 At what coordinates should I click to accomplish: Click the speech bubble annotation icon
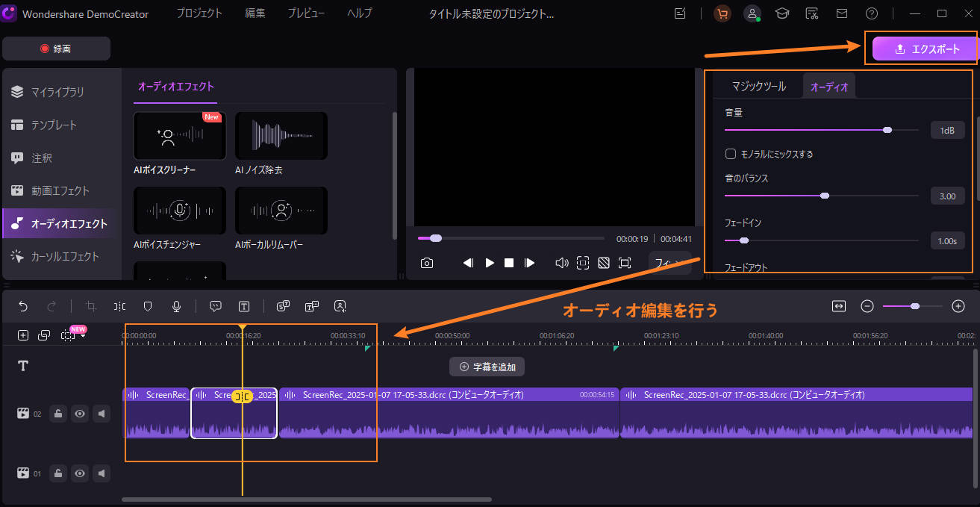[216, 306]
